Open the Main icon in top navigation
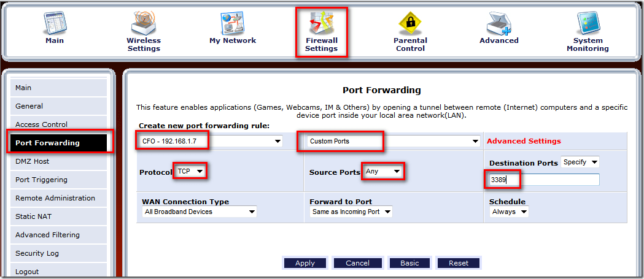644x279 pixels. (55, 23)
